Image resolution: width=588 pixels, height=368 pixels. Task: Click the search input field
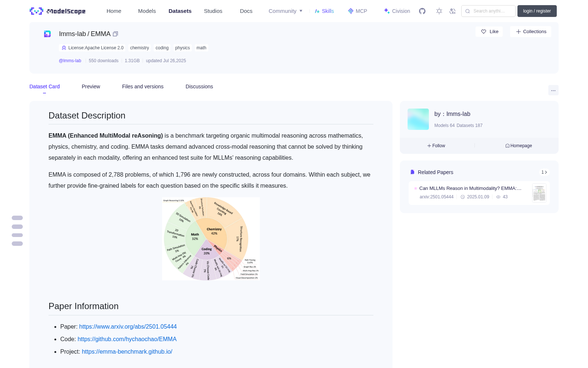point(488,11)
